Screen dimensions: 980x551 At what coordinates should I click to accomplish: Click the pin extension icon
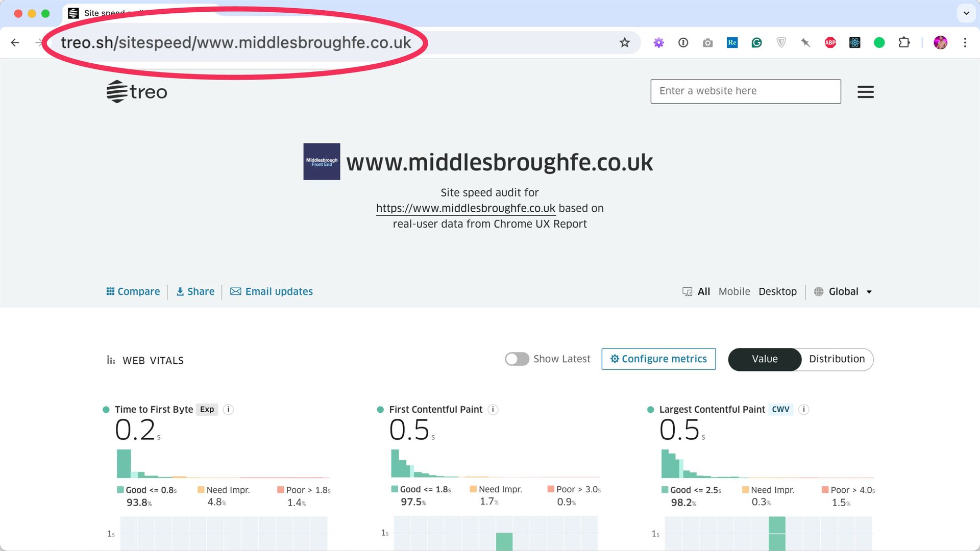pyautogui.click(x=805, y=43)
